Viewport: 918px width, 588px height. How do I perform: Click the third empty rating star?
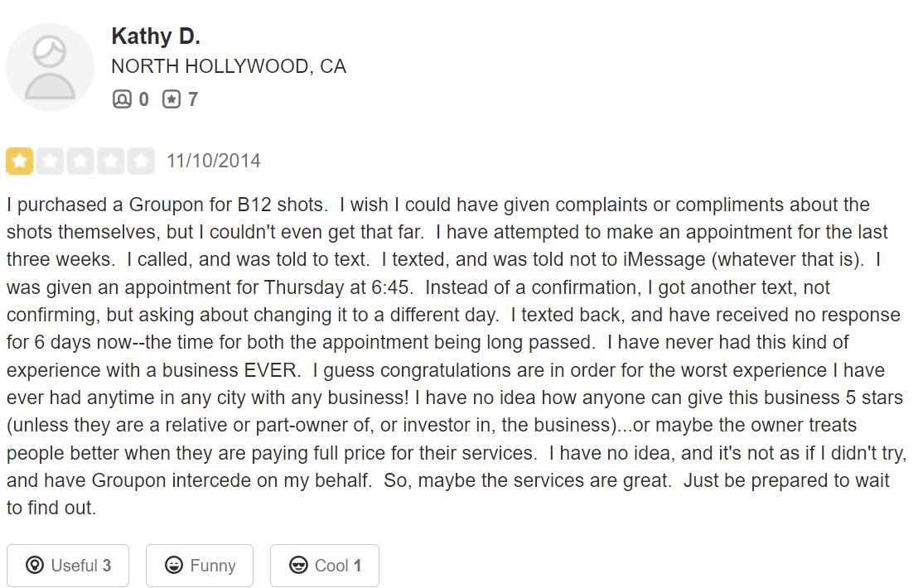click(80, 161)
